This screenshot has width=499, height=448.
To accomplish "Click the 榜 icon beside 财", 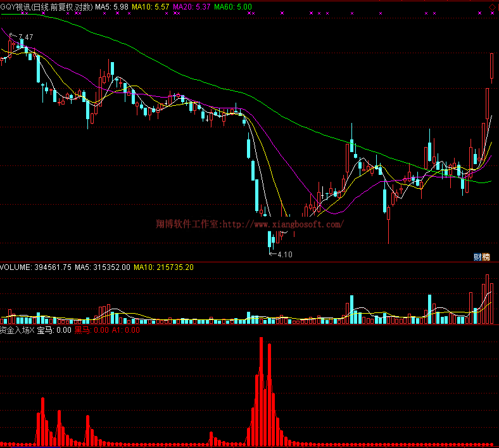I will coord(486,257).
